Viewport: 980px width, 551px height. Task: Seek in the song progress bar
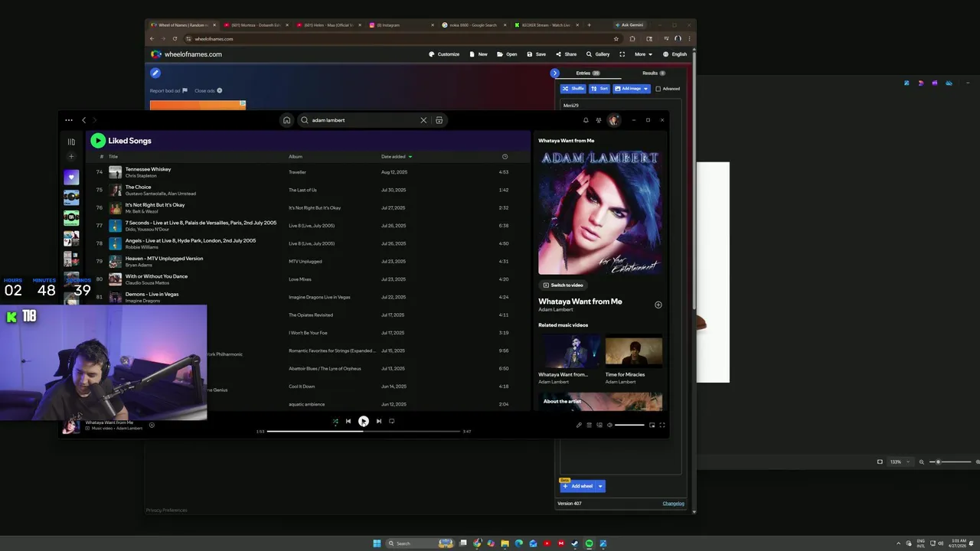click(363, 432)
